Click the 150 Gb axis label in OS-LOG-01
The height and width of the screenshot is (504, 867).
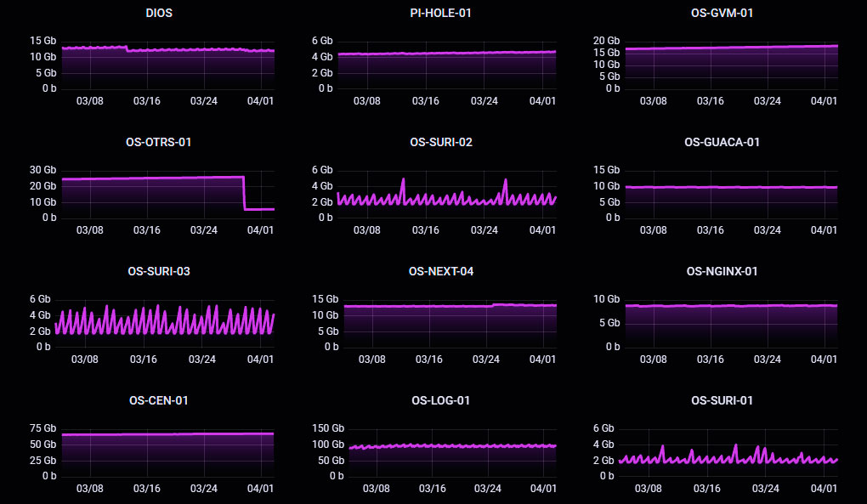(x=327, y=428)
